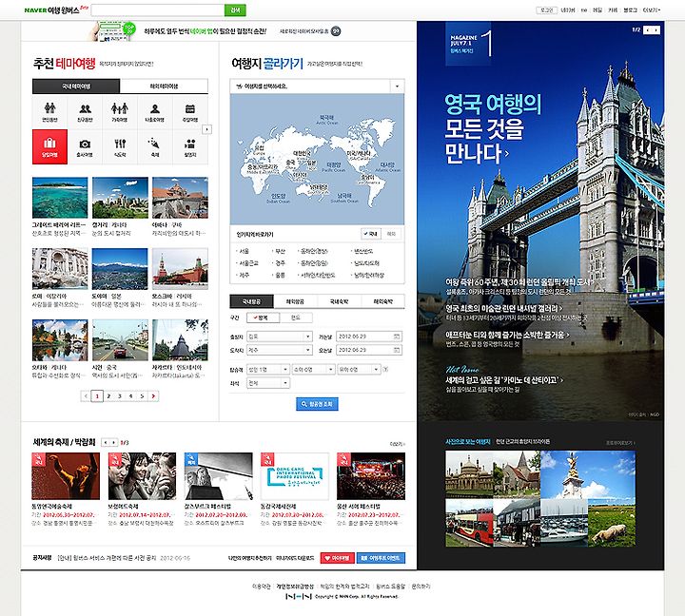Open the UK travel magazine headline
The width and height of the screenshot is (685, 616).
pyautogui.click(x=493, y=128)
